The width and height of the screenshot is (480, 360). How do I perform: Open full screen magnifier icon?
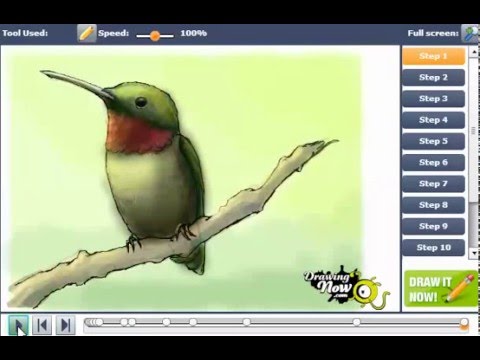470,33
